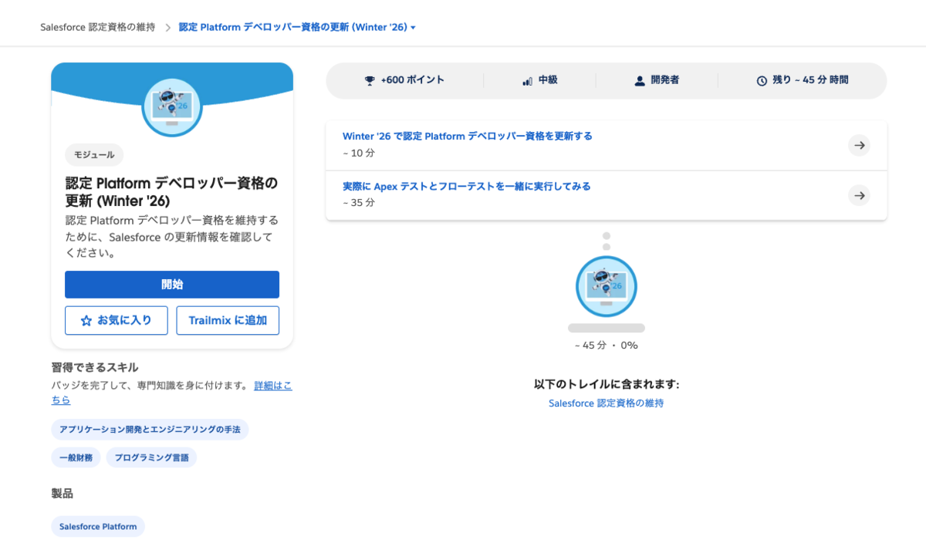Viewport: 926px width, 560px height.
Task: Click the ~ 45 分 ・ 0% progress text
Action: (607, 346)
